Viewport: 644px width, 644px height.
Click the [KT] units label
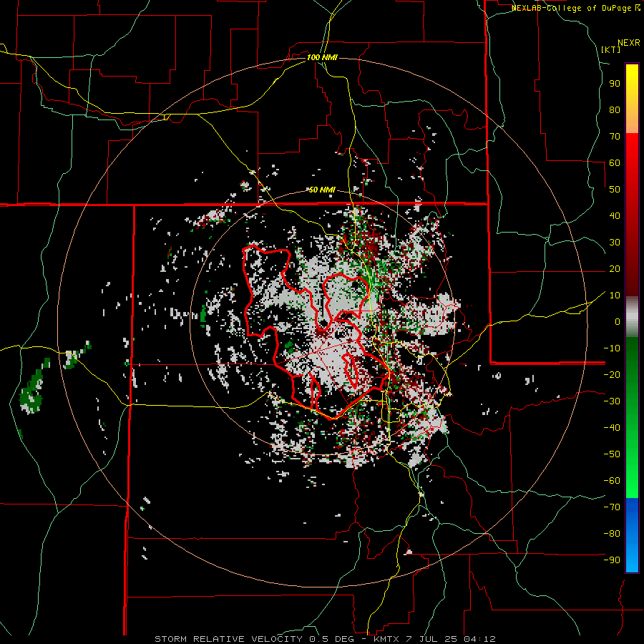coord(611,49)
